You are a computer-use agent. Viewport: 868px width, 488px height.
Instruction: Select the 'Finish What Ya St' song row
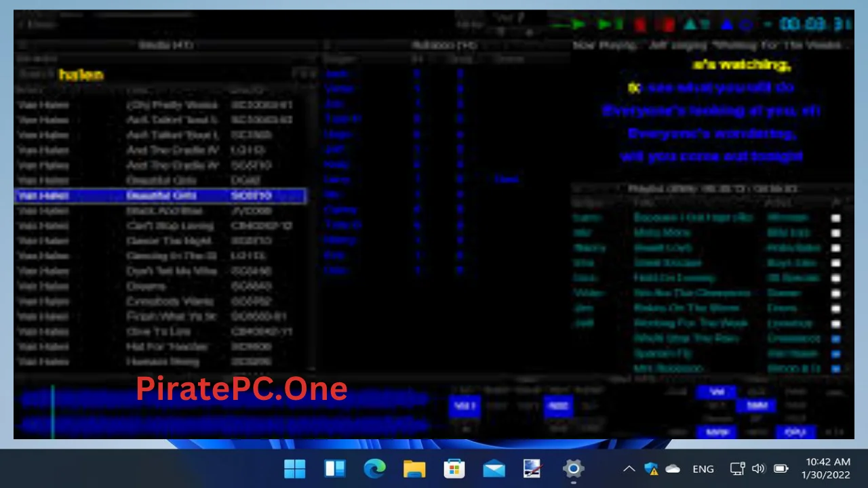161,317
